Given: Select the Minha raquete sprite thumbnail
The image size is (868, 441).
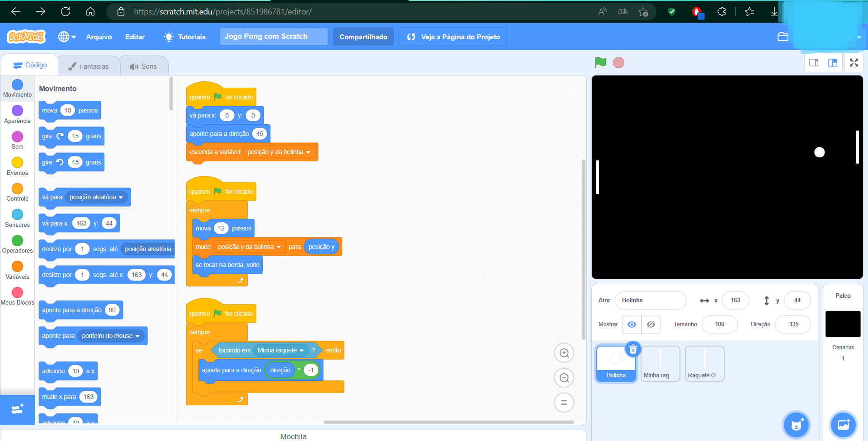Looking at the screenshot, I should click(660, 364).
